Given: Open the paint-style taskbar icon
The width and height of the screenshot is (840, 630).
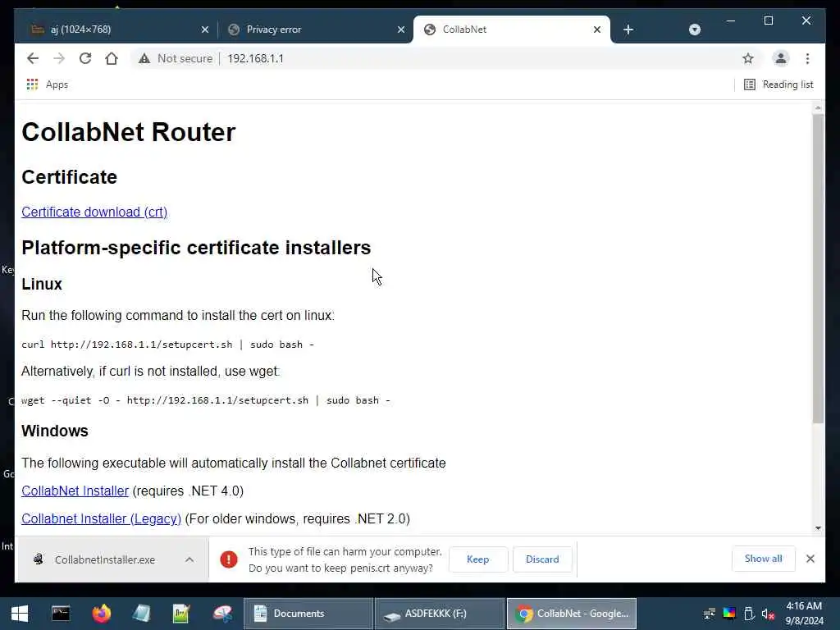Looking at the screenshot, I should coord(222,614).
